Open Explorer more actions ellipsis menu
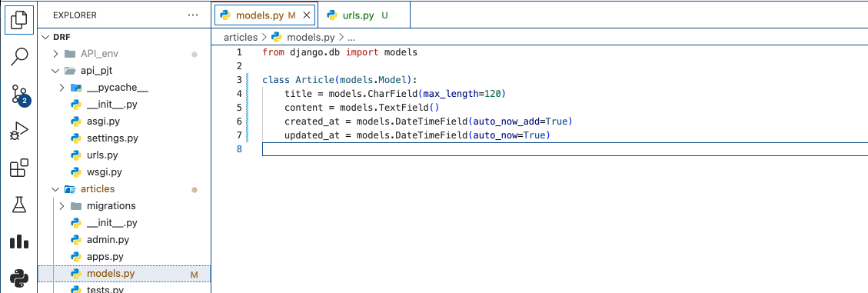The image size is (868, 293). 193,15
